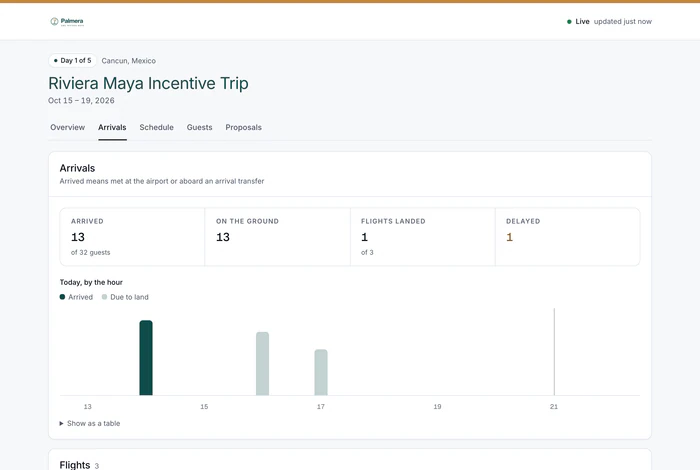Screen dimensions: 700x470
Task: Click the 'Oct 15 – 19, 2026' date text
Action: [x=81, y=100]
